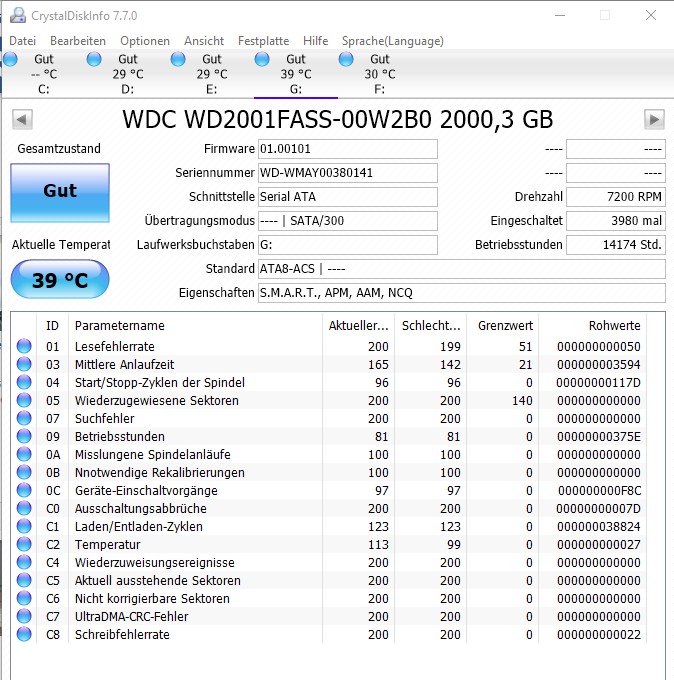
Task: Click status orb for Misslungene Spindelanläufe
Action: tap(24, 454)
